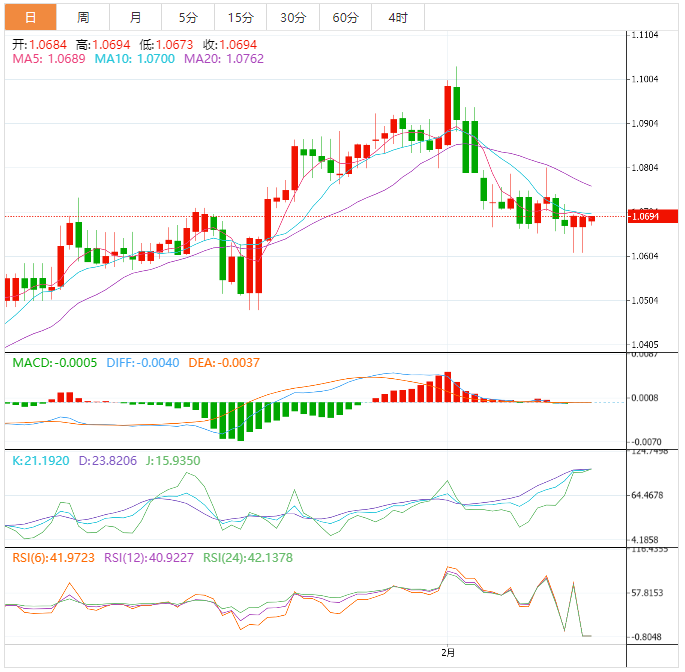Select the 15分 chart tab
The width and height of the screenshot is (685, 672).
(240, 17)
